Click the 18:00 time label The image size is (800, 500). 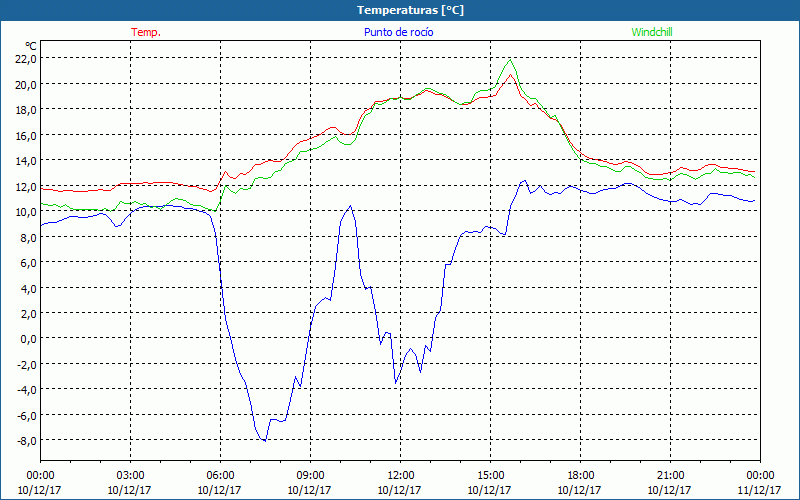coord(580,476)
